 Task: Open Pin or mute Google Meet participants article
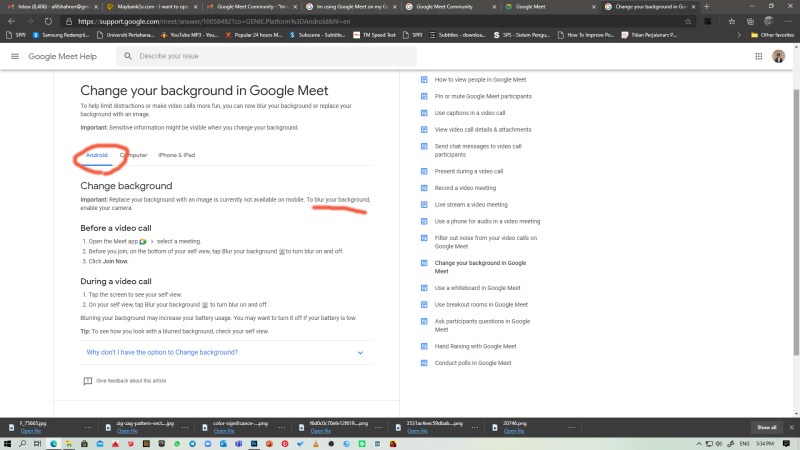pos(483,96)
